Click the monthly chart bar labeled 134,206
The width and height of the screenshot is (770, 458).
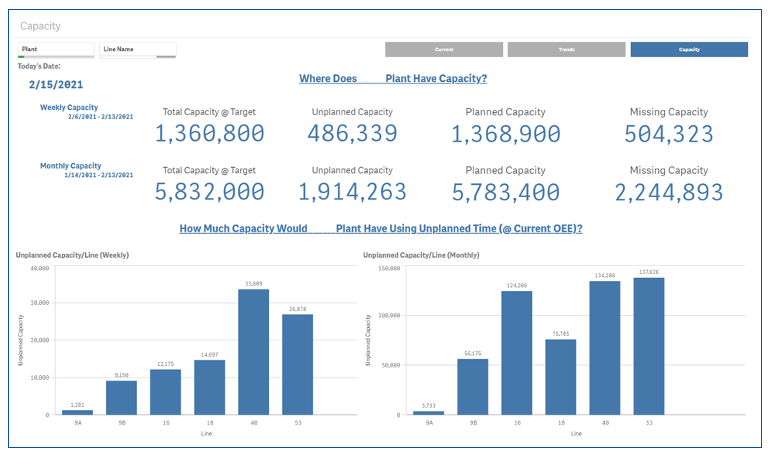(605, 348)
